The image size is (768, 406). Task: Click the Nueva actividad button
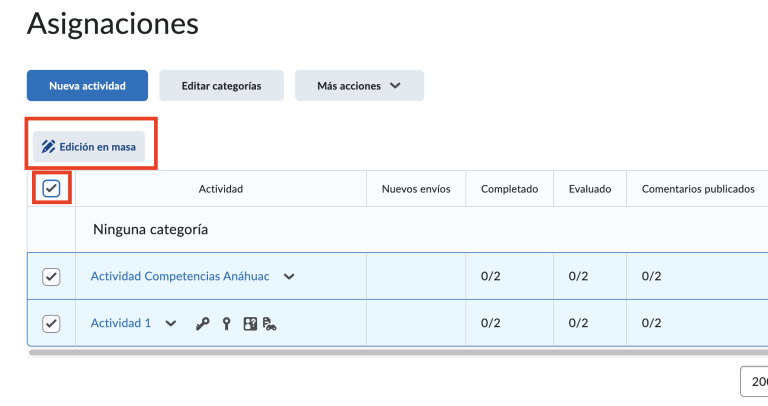[87, 86]
